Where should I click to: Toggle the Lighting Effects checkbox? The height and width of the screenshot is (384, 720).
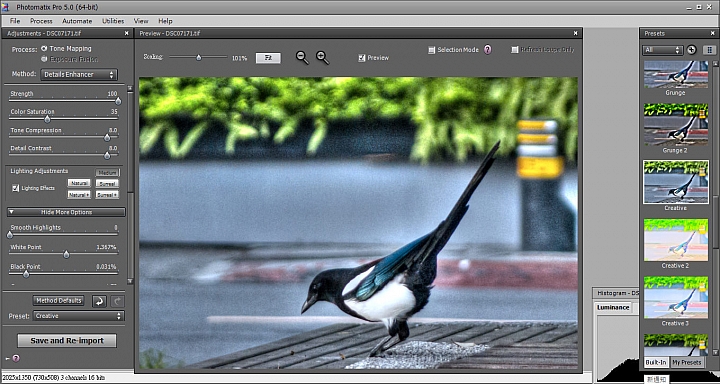[16, 188]
